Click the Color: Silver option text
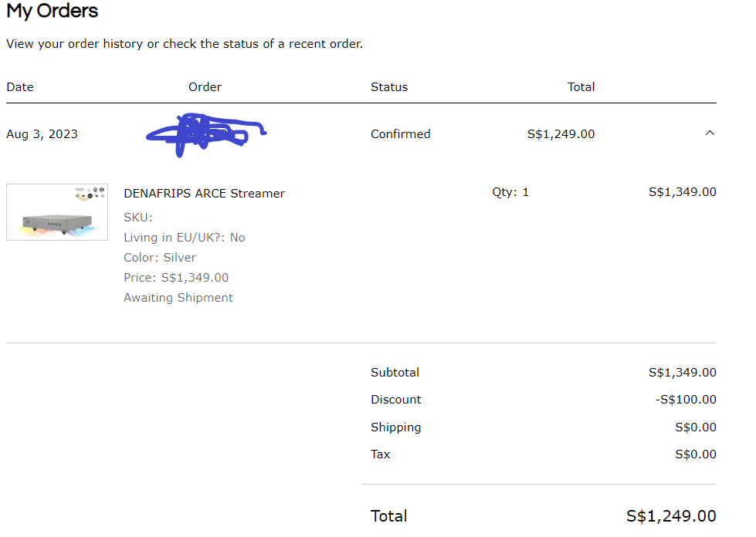Viewport: 756px width, 537px height. 160,258
